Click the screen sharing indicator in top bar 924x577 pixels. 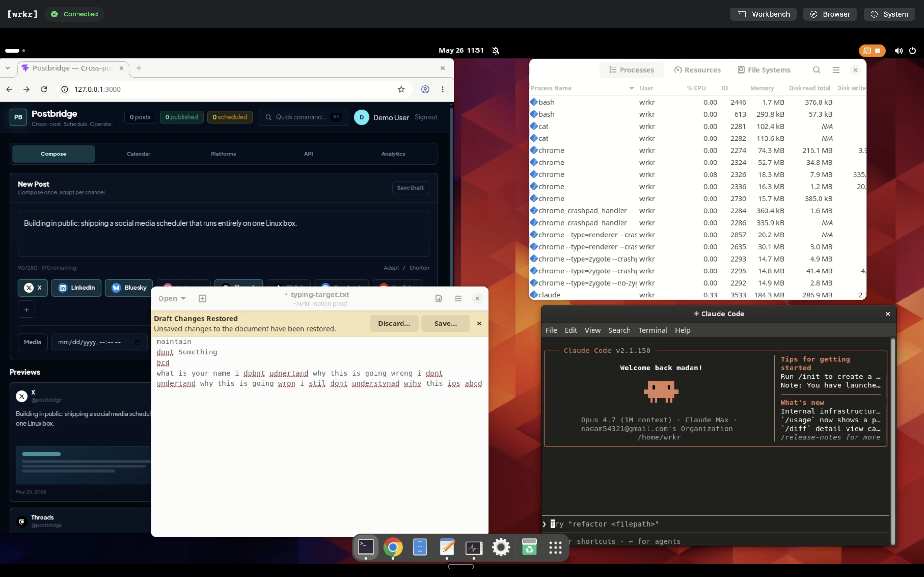coord(872,50)
